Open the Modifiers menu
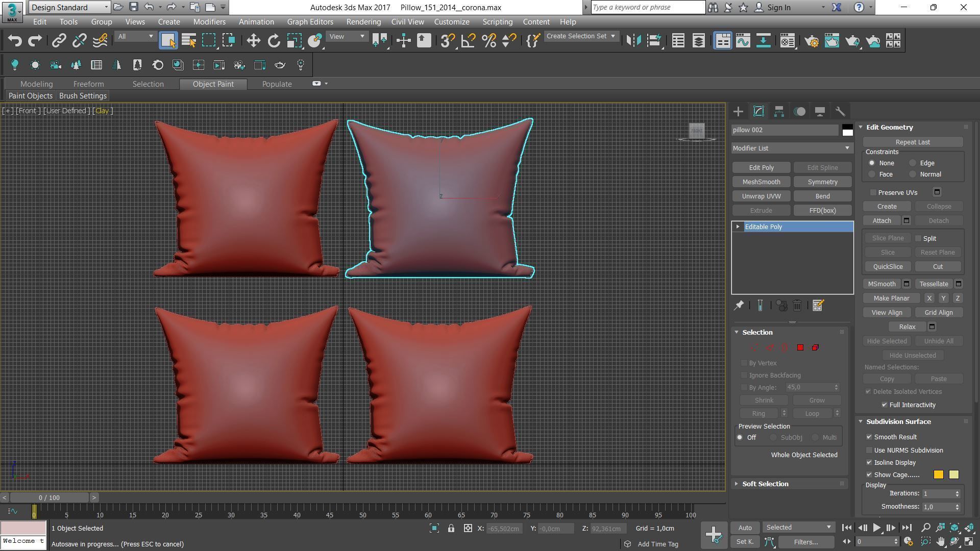 [209, 22]
